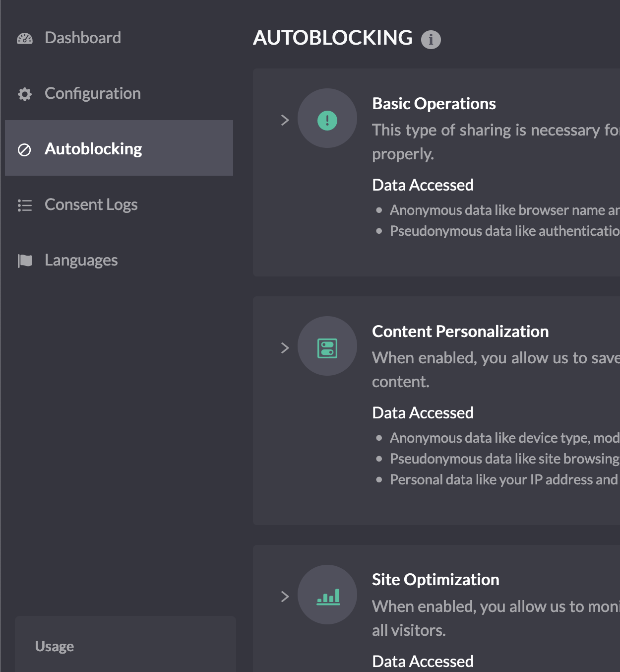Navigate to the Languages section
Image resolution: width=620 pixels, height=672 pixels.
pos(81,260)
